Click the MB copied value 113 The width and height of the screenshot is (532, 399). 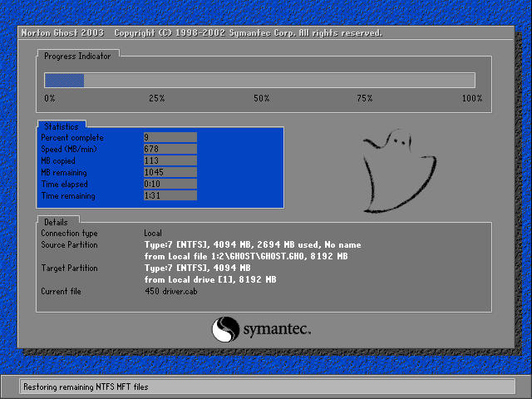pos(170,160)
